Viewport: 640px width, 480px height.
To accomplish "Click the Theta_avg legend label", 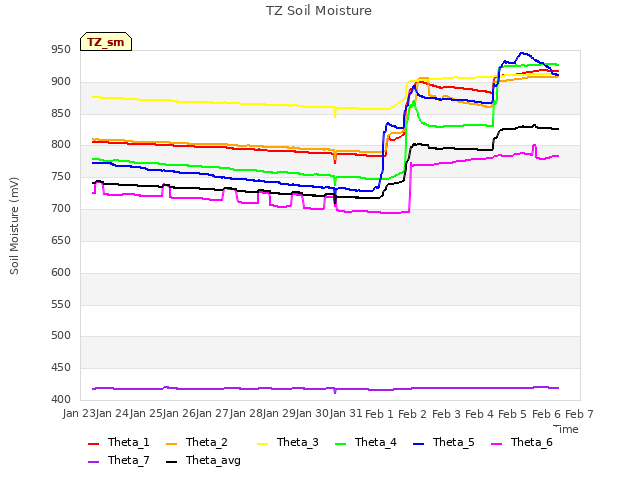I will (x=213, y=461).
